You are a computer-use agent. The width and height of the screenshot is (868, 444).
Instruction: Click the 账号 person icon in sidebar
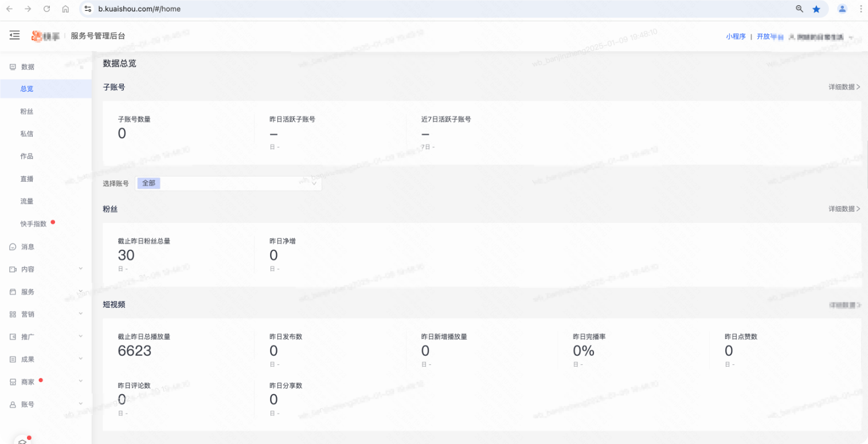[13, 404]
